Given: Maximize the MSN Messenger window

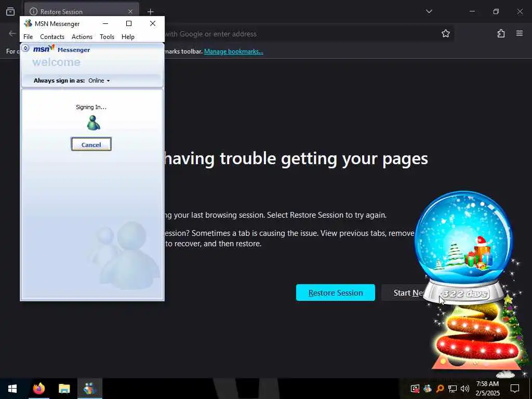Looking at the screenshot, I should coord(129,23).
